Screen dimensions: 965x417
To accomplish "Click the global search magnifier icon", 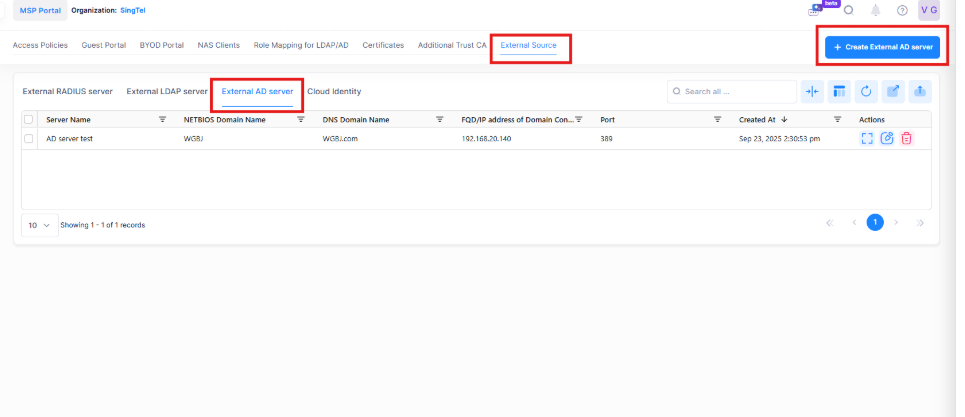I will (849, 10).
